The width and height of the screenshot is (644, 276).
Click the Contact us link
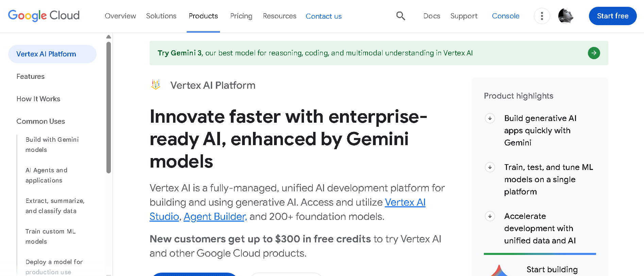[x=324, y=16]
